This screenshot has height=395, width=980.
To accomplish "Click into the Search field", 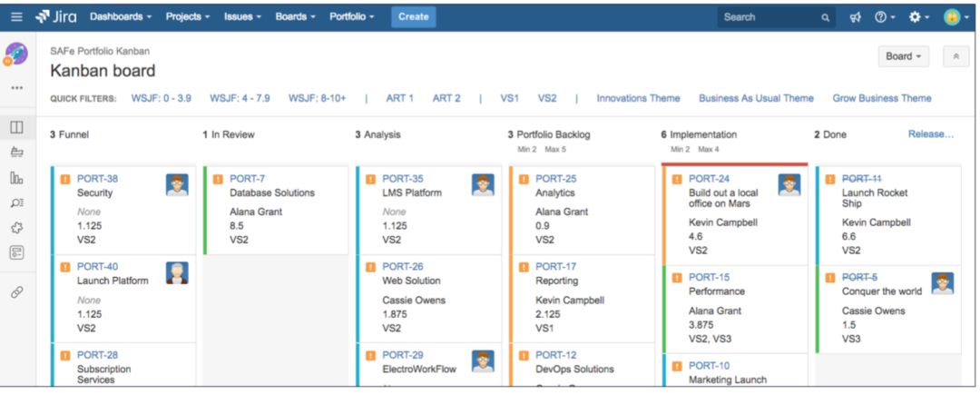I will coord(767,17).
